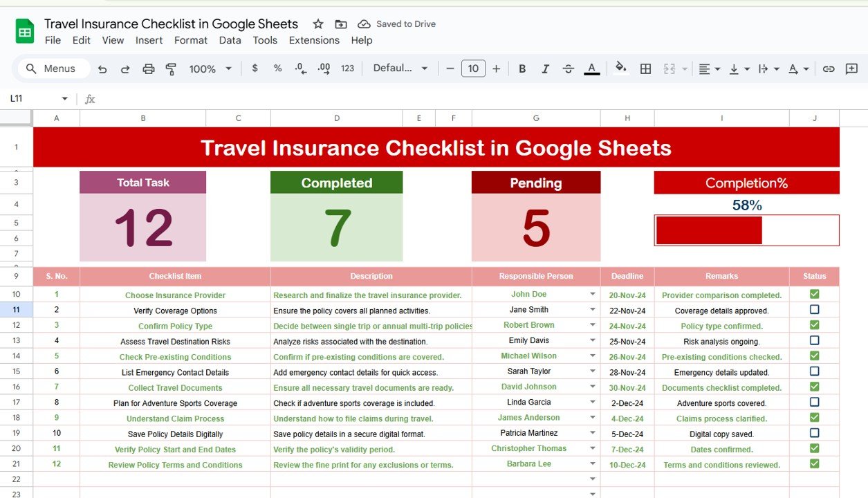Open the Insert menu
This screenshot has height=498, width=868.
point(149,40)
